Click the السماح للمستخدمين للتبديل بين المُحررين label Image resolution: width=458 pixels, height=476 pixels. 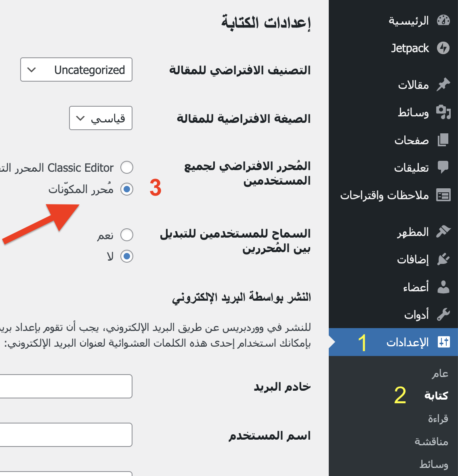coord(235,241)
